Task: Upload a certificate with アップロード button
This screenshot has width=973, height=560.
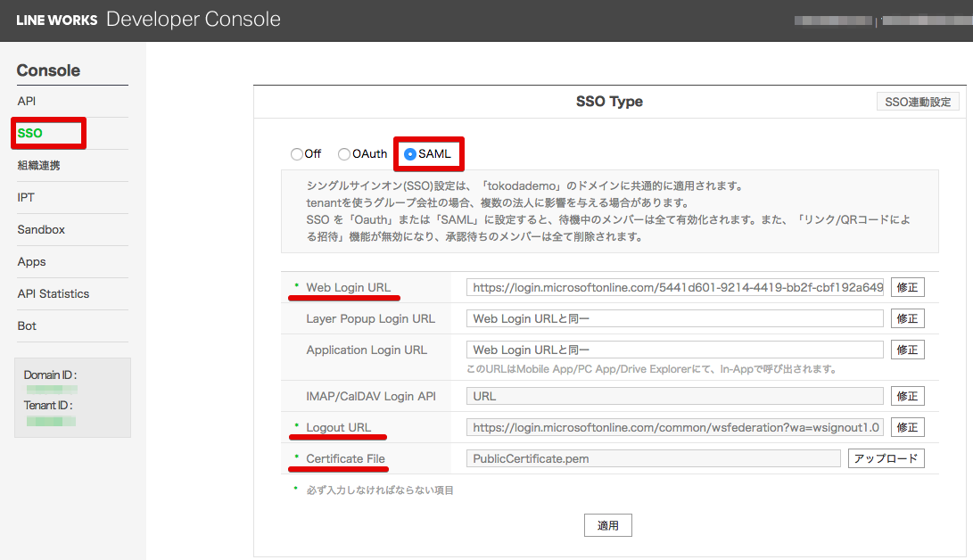Action: (x=886, y=457)
